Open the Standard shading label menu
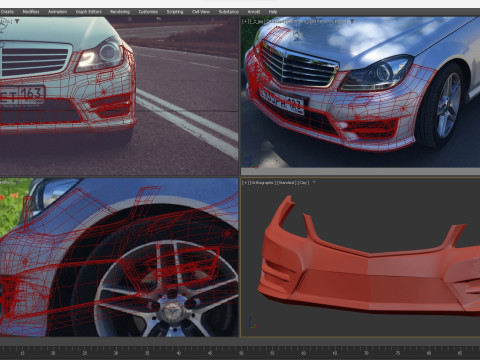This screenshot has height=360, width=480. pos(286,183)
